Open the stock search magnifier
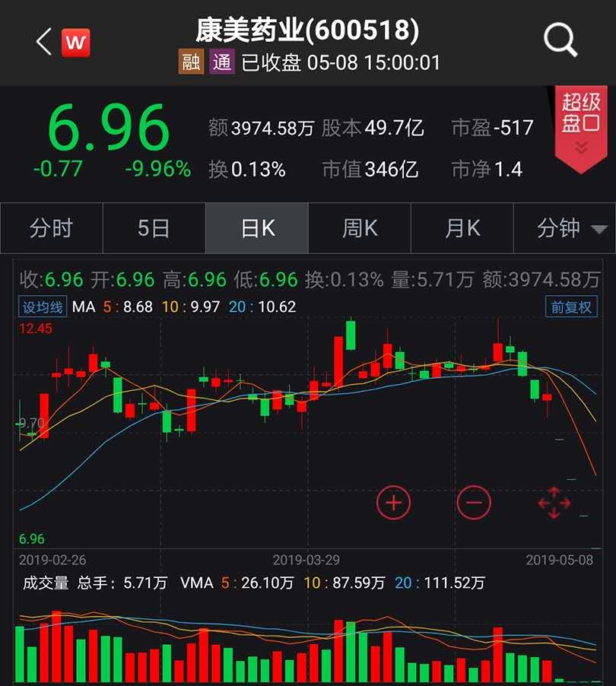616x686 pixels. point(560,40)
